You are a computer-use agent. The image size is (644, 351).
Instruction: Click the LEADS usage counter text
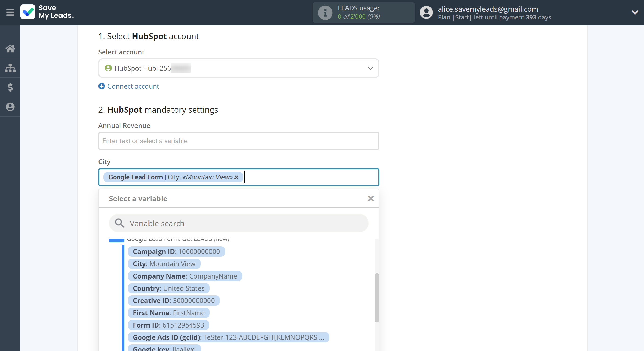(x=359, y=17)
